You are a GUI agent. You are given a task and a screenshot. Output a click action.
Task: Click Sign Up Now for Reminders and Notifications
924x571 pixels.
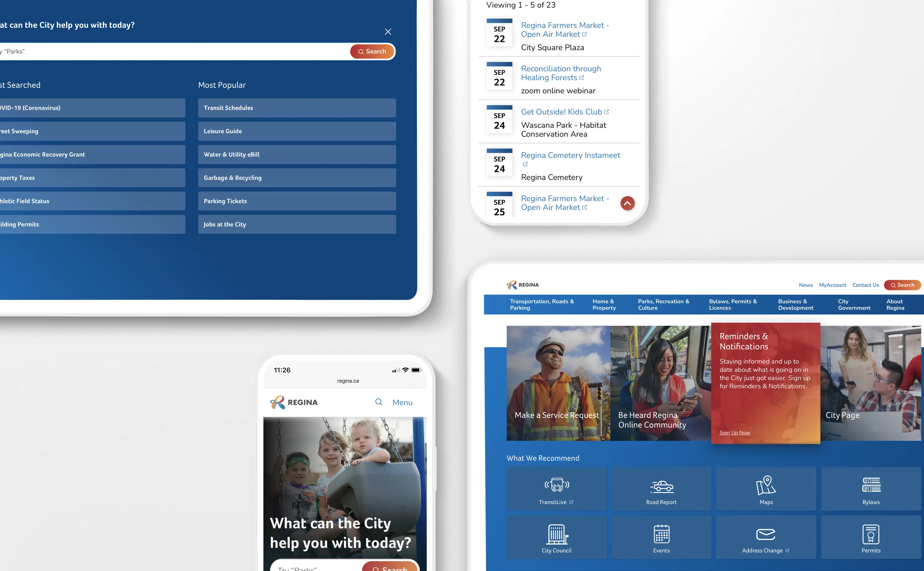(734, 432)
